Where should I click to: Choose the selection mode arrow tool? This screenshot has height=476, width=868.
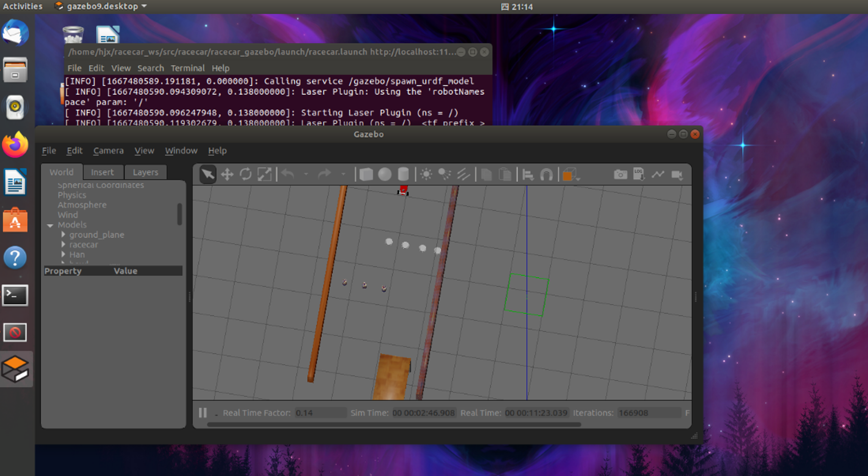coord(208,174)
